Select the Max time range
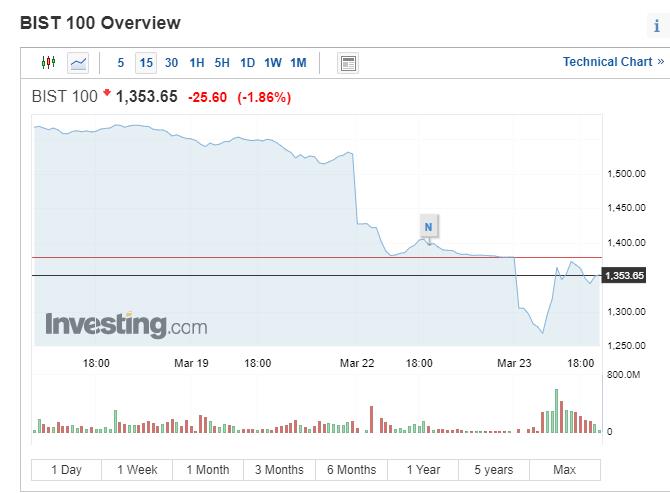This screenshot has width=670, height=493. [564, 470]
